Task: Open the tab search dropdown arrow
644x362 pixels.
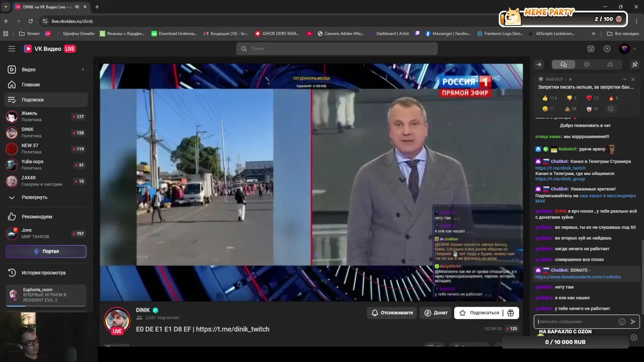Action: [x=5, y=7]
